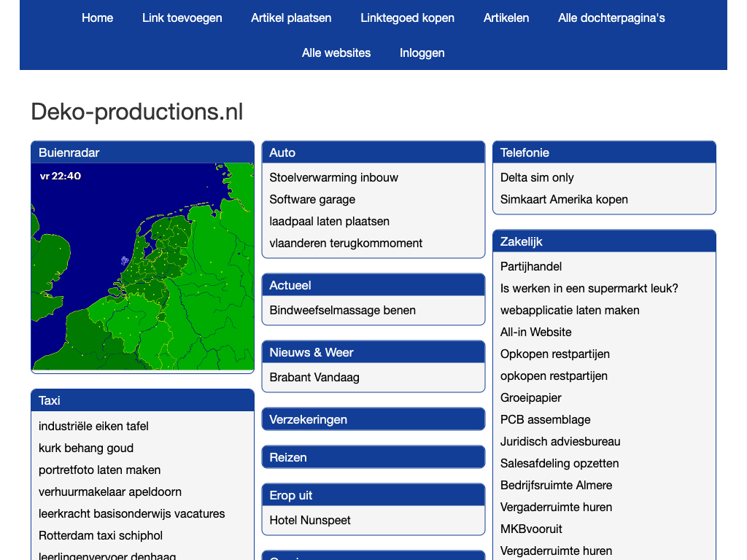
Task: Select Linktegoed kopen menu item
Action: [x=407, y=17]
